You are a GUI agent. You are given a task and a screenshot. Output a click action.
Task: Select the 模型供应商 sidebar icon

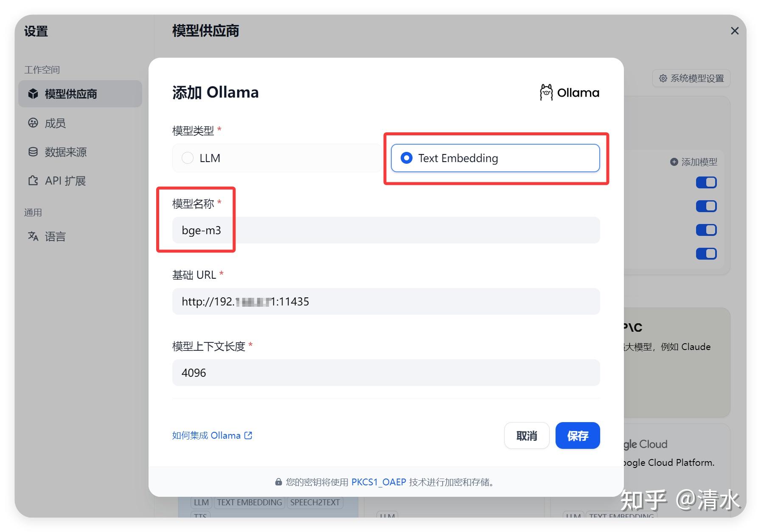pos(34,94)
